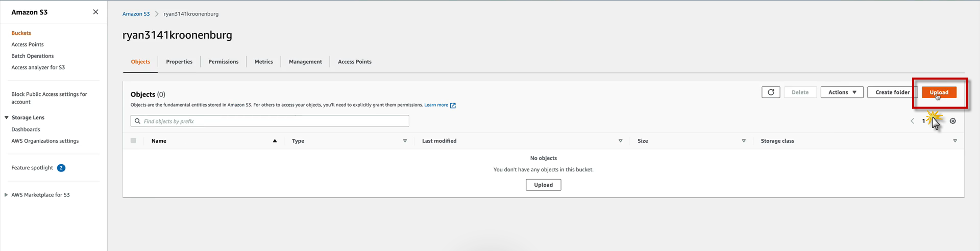
Task: Open the Amazon S3 breadcrumb link
Action: coord(136,14)
